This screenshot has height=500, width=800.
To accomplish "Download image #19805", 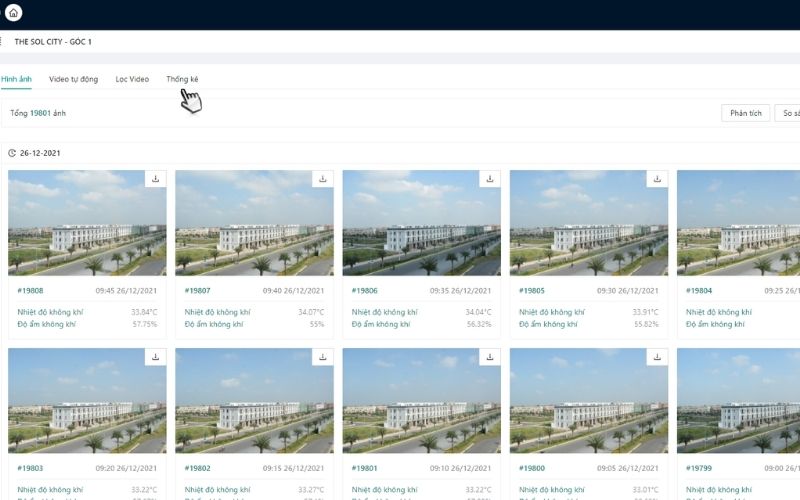I will pos(657,179).
